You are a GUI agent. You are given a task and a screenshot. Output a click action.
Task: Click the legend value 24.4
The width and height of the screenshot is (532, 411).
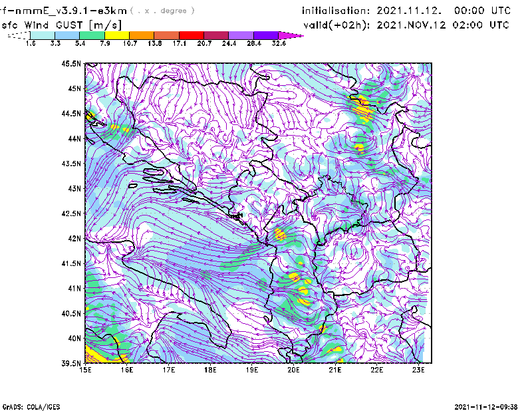(229, 43)
